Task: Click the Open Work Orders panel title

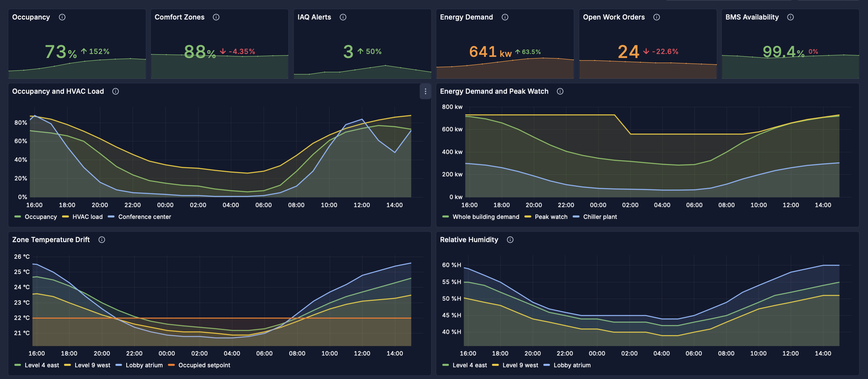Action: (614, 17)
